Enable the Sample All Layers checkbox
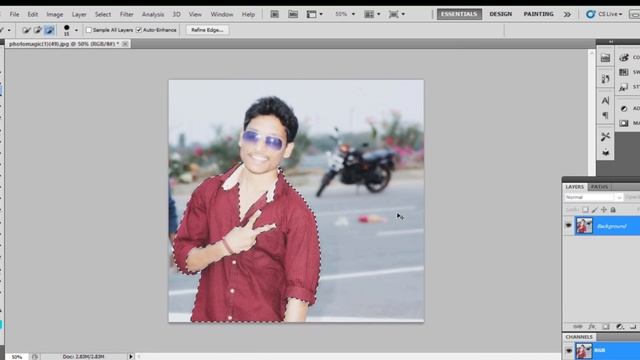This screenshot has height=360, width=640. pyautogui.click(x=89, y=30)
